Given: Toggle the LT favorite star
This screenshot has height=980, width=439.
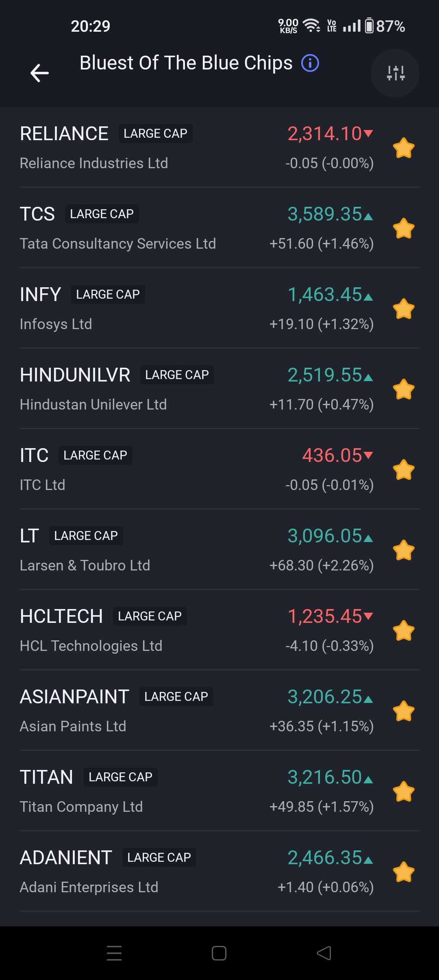Looking at the screenshot, I should point(404,550).
